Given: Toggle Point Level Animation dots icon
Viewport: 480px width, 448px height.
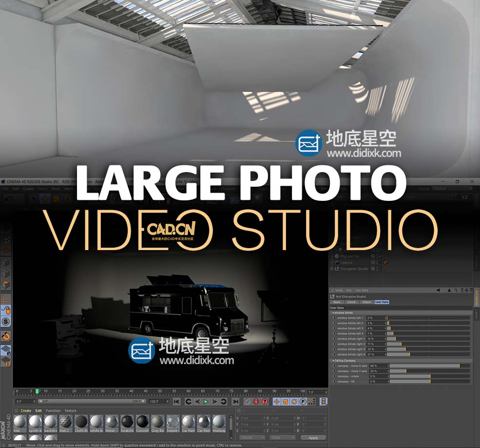Looking at the screenshot, I should pos(311,402).
